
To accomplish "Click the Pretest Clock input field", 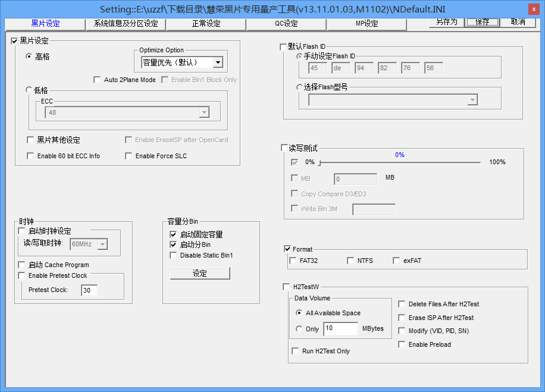I will click(x=89, y=290).
